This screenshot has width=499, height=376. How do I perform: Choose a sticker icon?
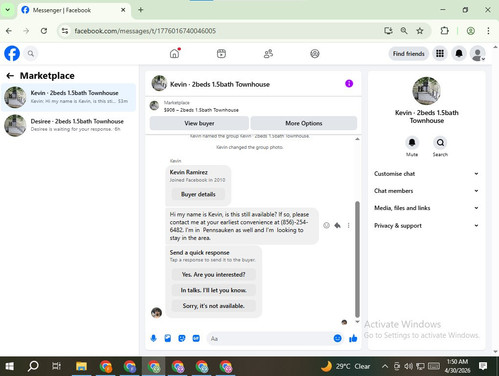[182, 339]
